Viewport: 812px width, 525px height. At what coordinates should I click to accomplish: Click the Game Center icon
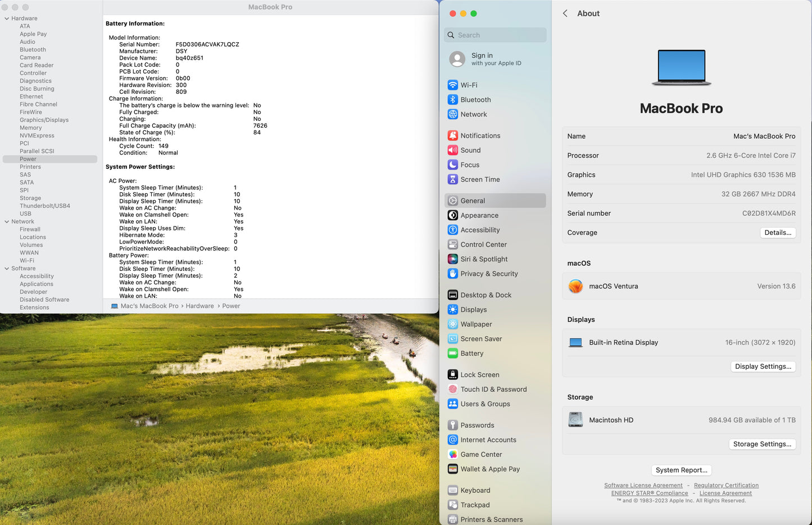453,455
